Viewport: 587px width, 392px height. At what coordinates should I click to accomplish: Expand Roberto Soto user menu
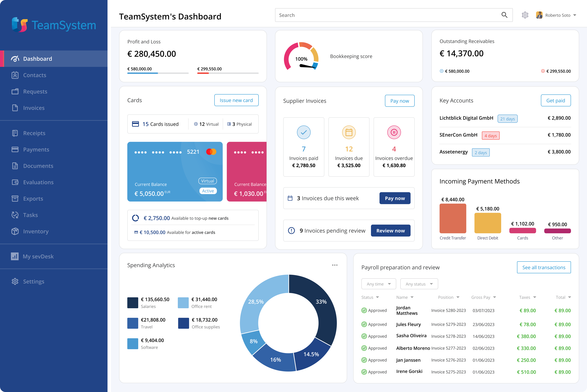point(575,15)
